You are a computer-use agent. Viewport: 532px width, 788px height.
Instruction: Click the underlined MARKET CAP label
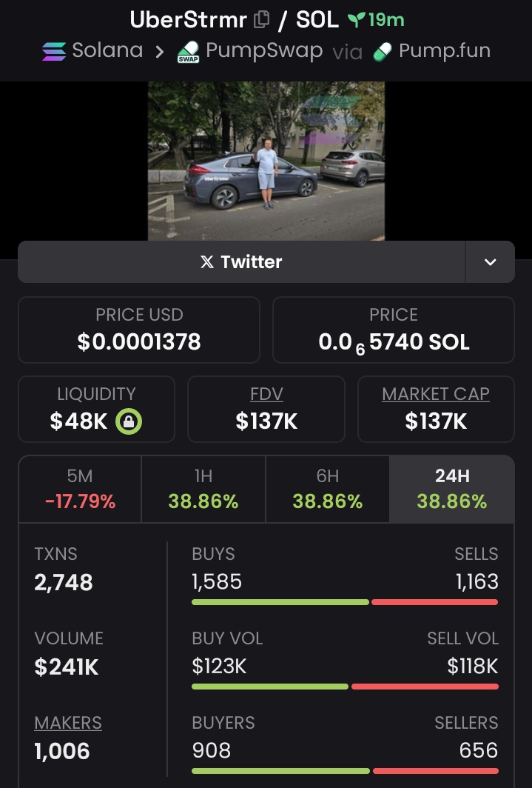[x=436, y=394]
